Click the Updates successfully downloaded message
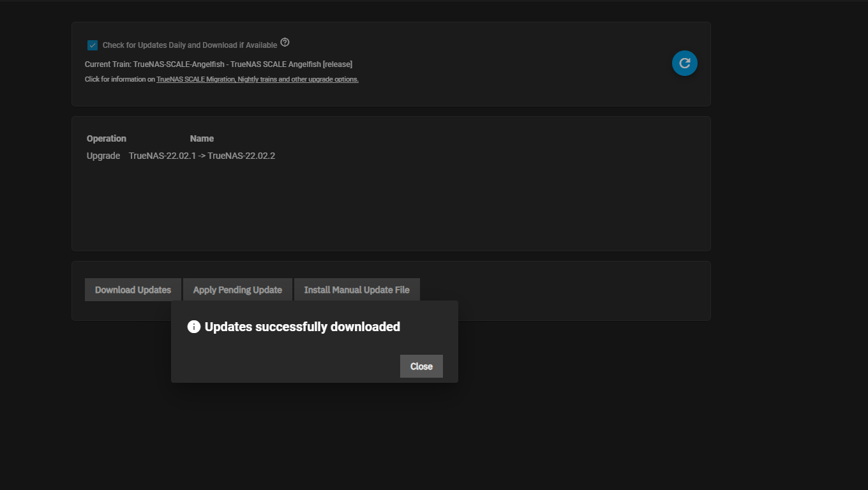868x490 pixels. 303,327
